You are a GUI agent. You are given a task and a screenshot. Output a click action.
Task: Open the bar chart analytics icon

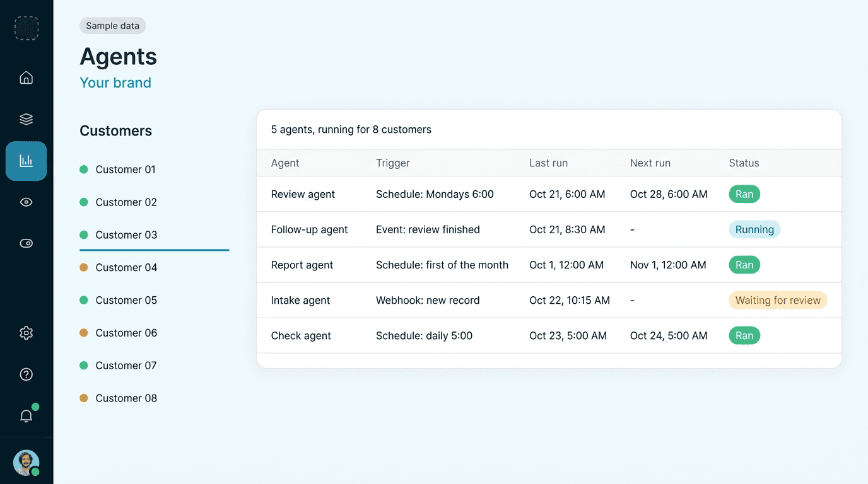[26, 161]
